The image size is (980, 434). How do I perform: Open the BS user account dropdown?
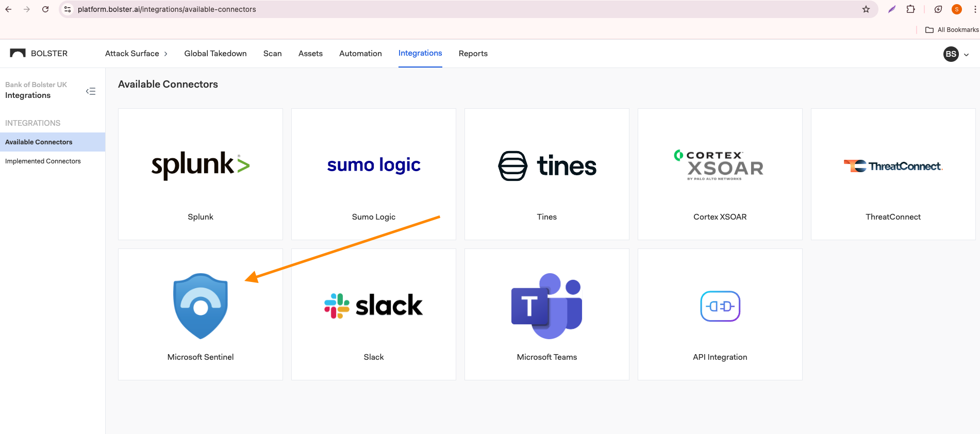[x=956, y=54]
